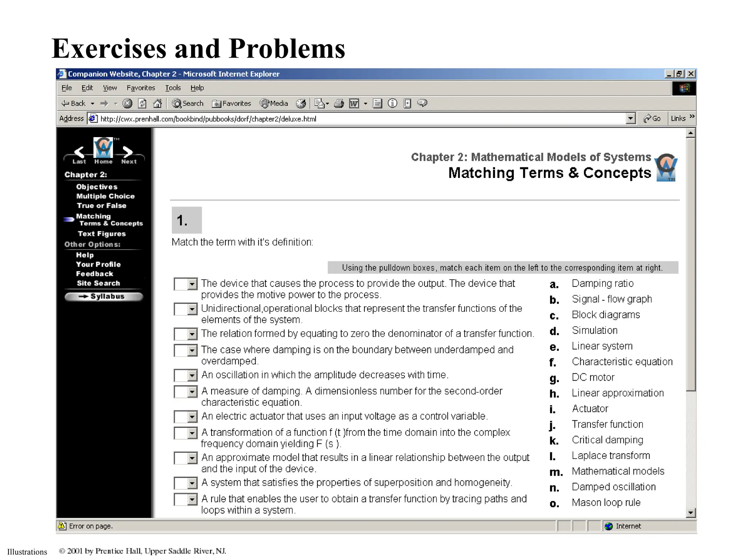Click the Syllabus button in sidebar
The height and width of the screenshot is (560, 747).
pos(104,296)
